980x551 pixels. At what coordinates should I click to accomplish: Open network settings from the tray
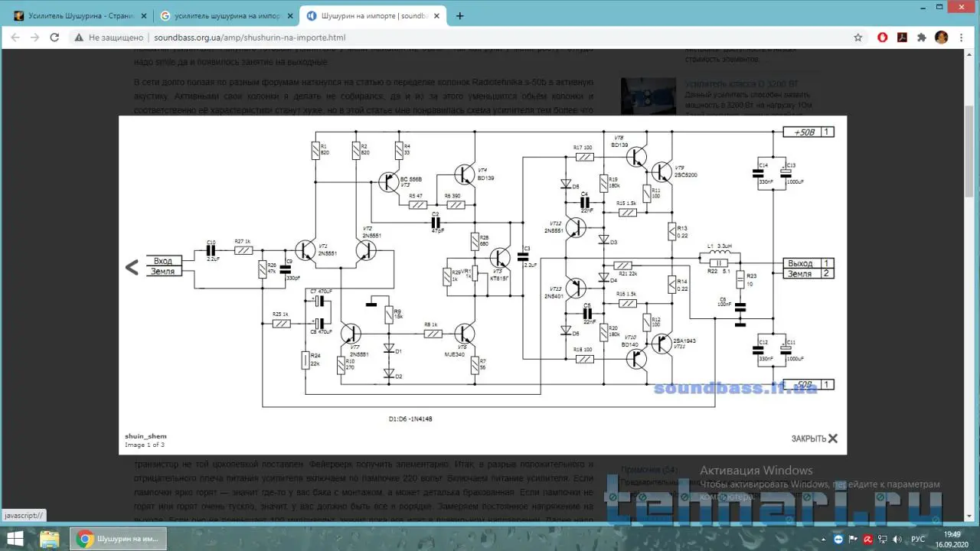(883, 539)
